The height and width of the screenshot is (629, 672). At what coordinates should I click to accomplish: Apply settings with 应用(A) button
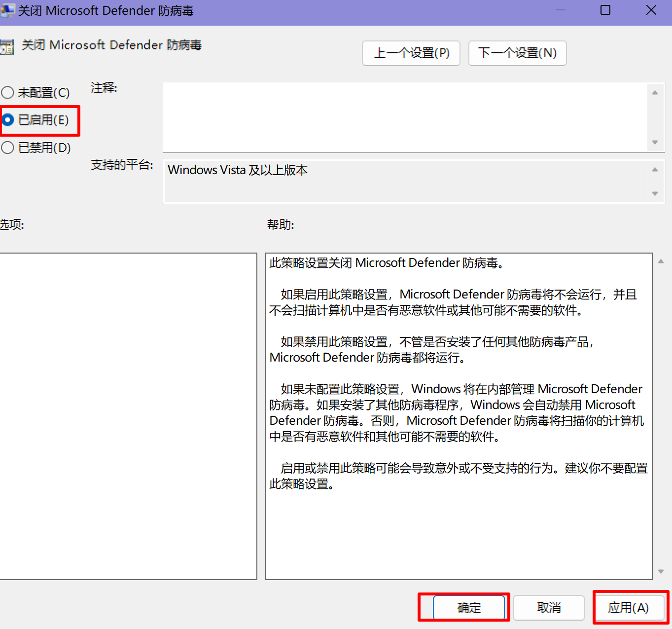pyautogui.click(x=628, y=607)
